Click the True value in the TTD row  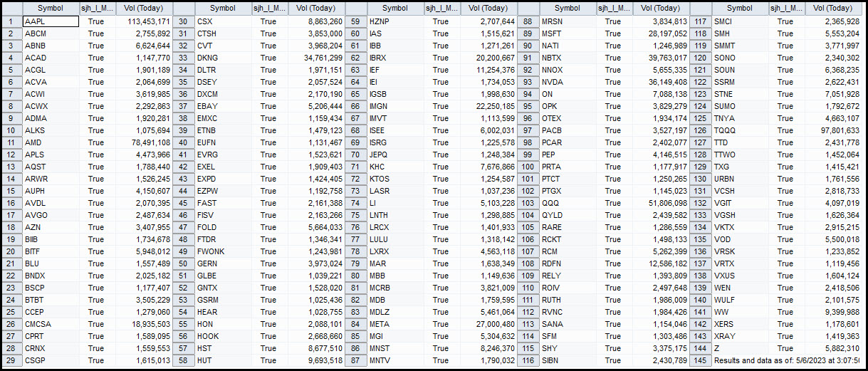(785, 142)
